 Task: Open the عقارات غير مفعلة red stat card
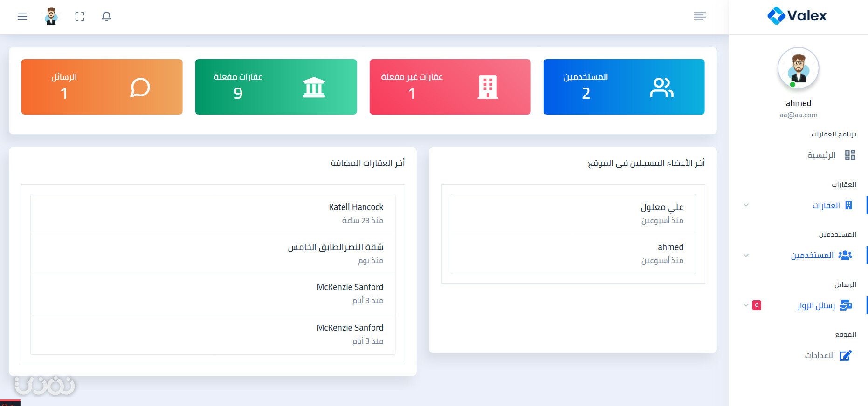point(450,87)
